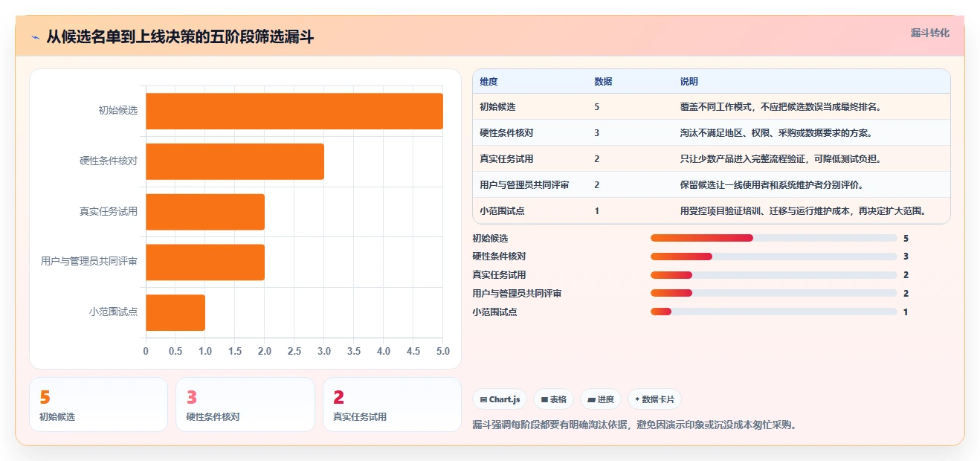Click the 真实任务试用 progress bar
The image size is (980, 461).
click(773, 275)
